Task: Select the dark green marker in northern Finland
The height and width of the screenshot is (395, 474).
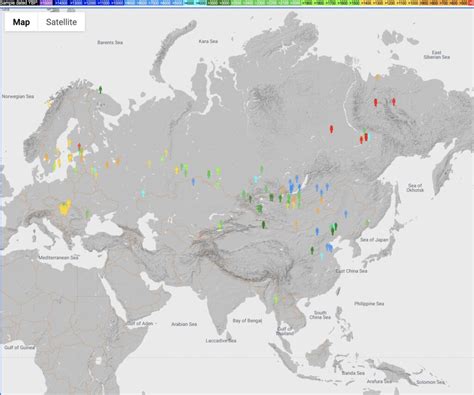Action: [x=100, y=89]
